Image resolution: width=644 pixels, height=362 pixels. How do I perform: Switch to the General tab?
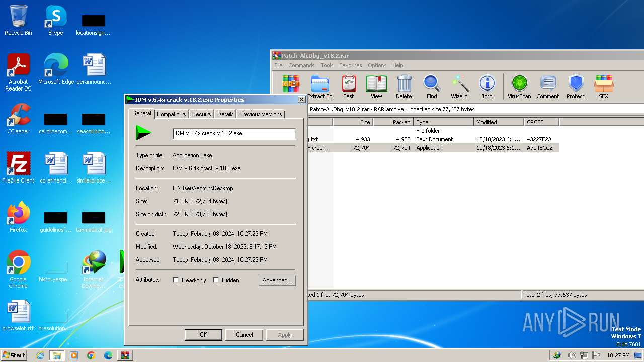click(x=142, y=113)
